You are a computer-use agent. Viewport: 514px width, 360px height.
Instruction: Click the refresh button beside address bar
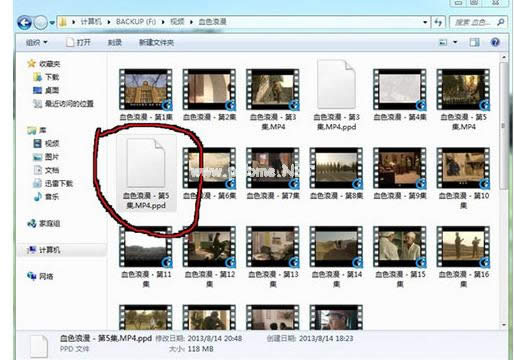coord(438,22)
